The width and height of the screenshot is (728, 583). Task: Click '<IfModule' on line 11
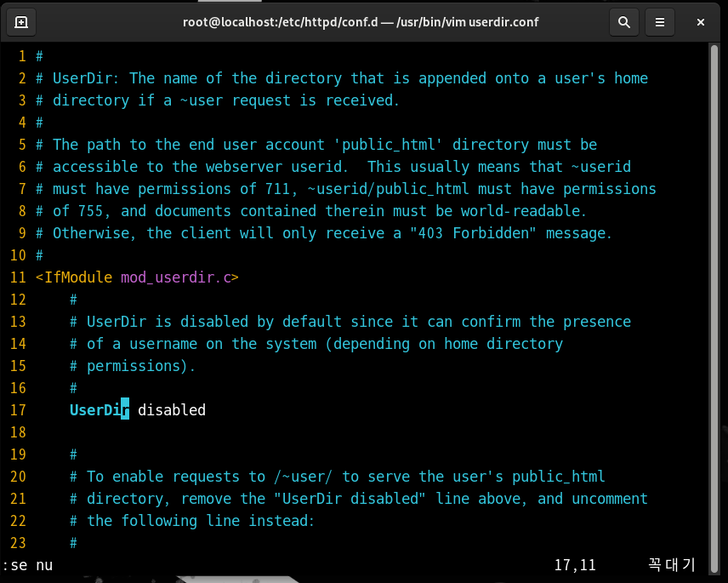click(74, 277)
